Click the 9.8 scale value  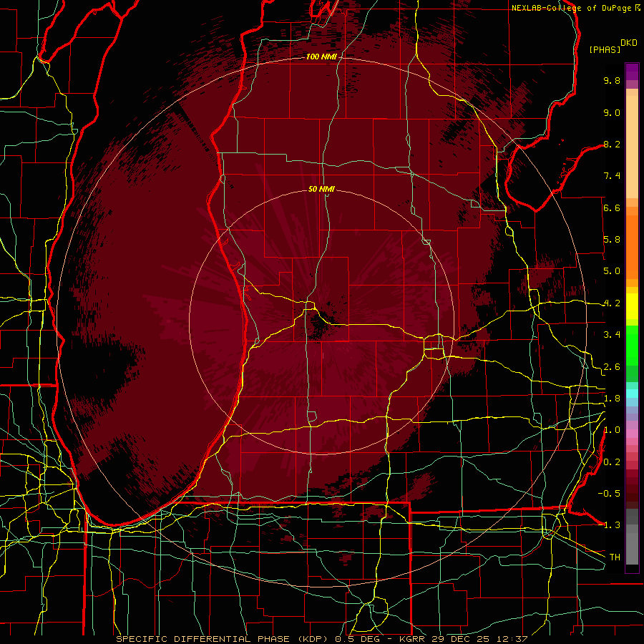point(612,80)
